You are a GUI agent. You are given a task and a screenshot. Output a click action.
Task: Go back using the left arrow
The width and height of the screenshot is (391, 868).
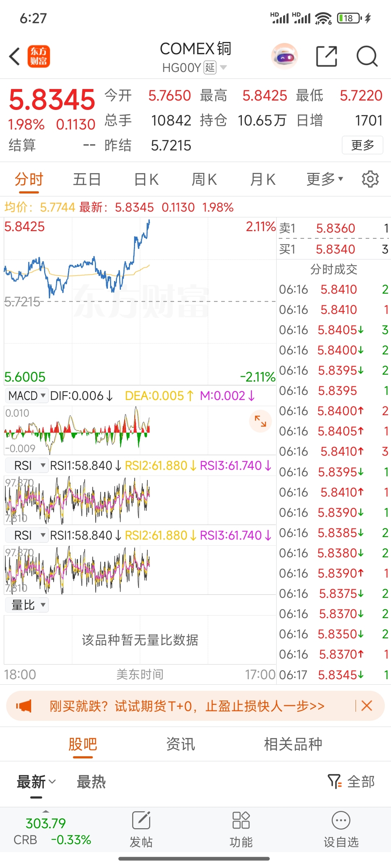tap(14, 56)
